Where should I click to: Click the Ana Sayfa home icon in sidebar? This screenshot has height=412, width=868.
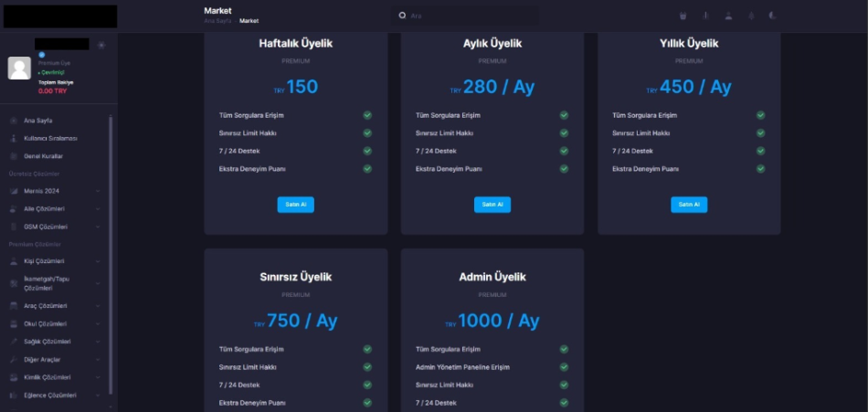point(14,121)
